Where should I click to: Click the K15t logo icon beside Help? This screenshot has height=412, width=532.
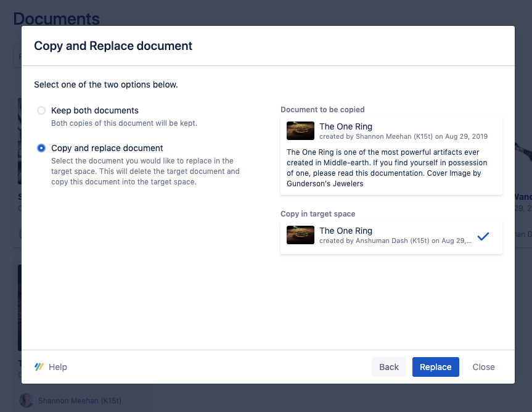(39, 367)
